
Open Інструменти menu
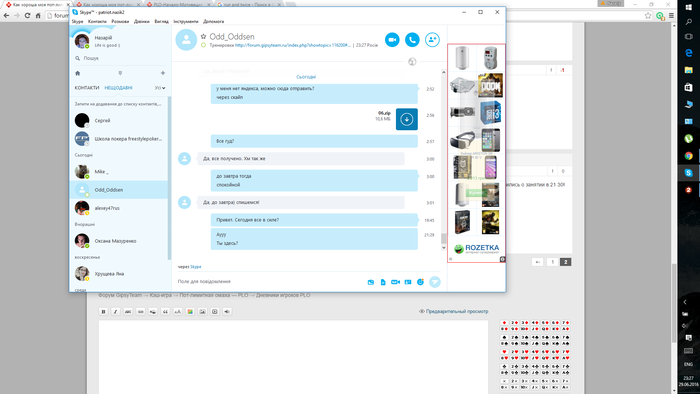pos(186,21)
